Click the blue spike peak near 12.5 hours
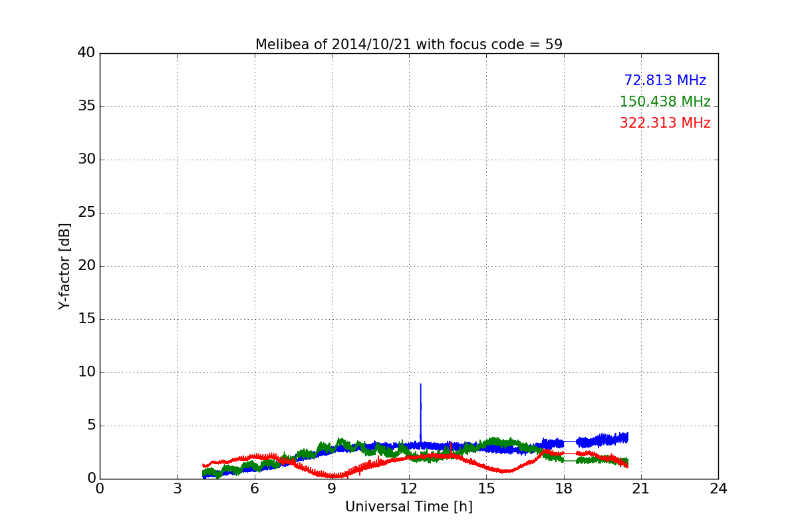 tap(420, 384)
